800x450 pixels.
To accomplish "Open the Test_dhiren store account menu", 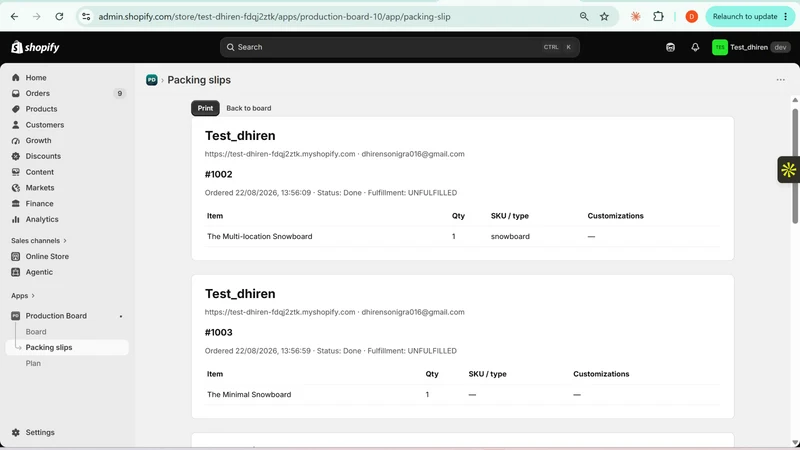I will [x=751, y=47].
